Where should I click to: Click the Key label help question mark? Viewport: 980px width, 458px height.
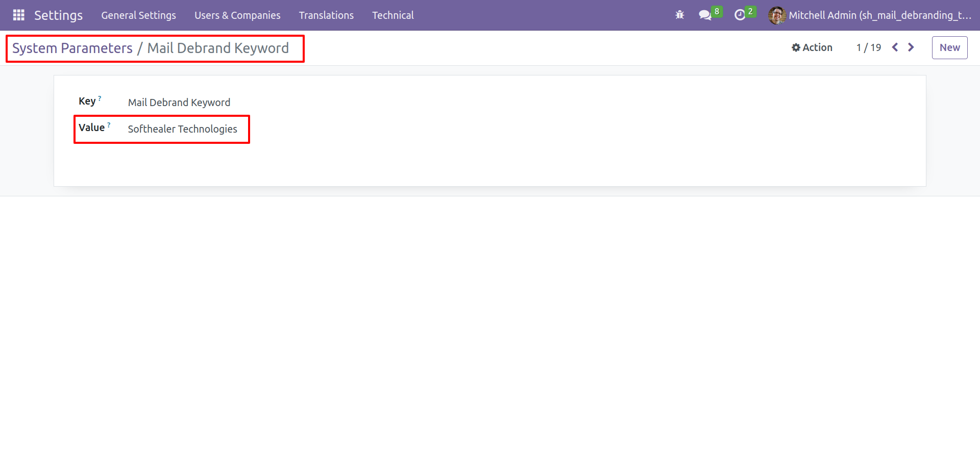coord(100,97)
